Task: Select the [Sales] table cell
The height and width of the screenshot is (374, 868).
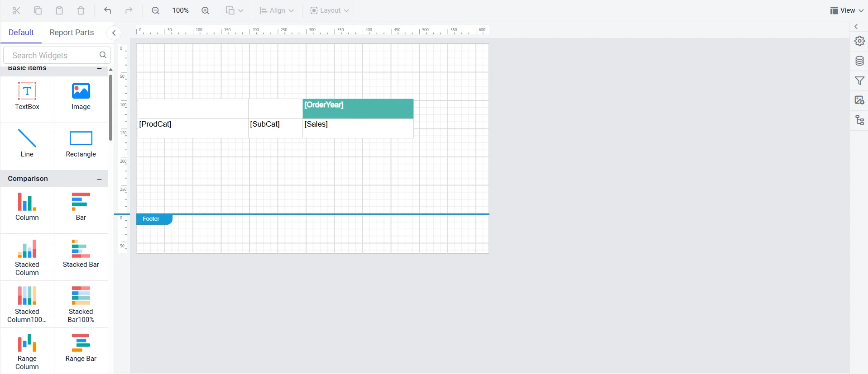Action: point(358,128)
